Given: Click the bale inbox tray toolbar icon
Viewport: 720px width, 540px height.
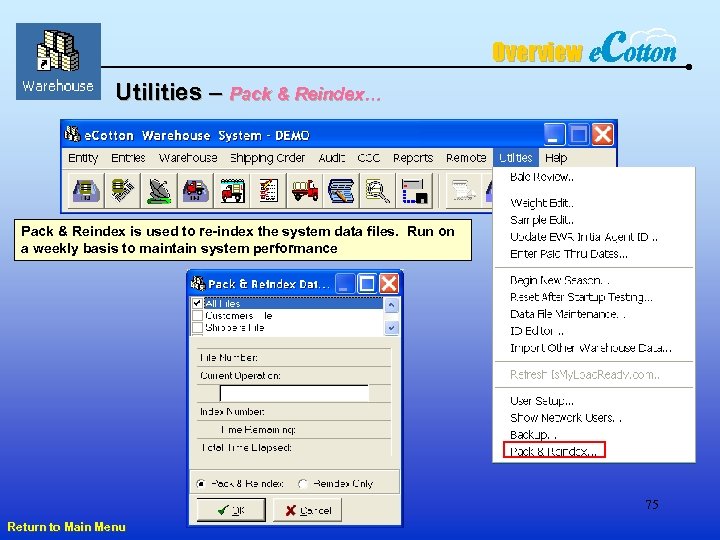Looking at the screenshot, I should point(86,190).
